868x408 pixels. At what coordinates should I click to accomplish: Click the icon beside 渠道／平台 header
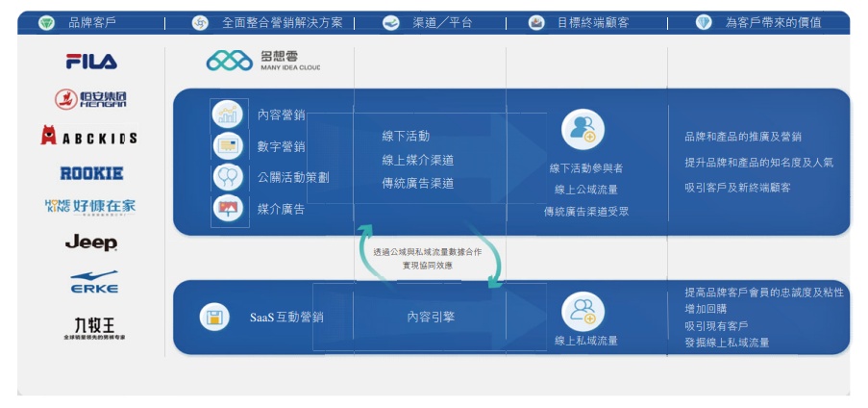point(391,23)
